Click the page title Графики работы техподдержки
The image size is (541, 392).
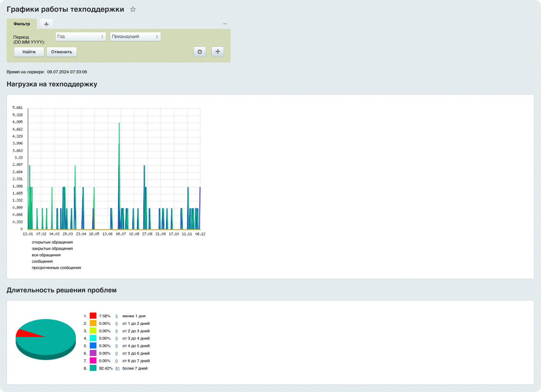pos(65,9)
